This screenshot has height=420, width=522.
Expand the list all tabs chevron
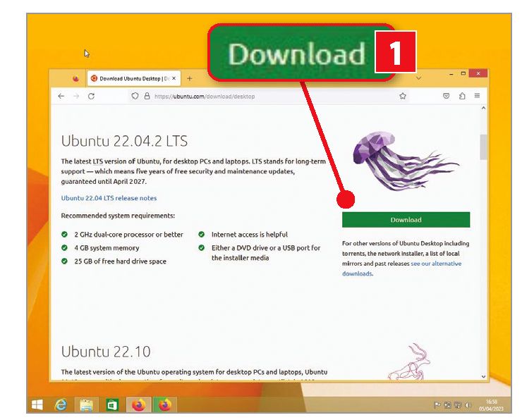[419, 78]
